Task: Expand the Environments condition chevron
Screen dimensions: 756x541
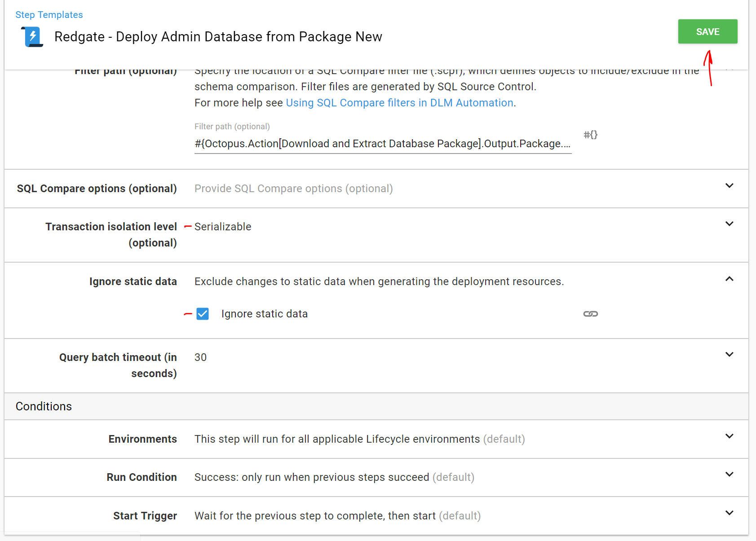Action: point(729,436)
